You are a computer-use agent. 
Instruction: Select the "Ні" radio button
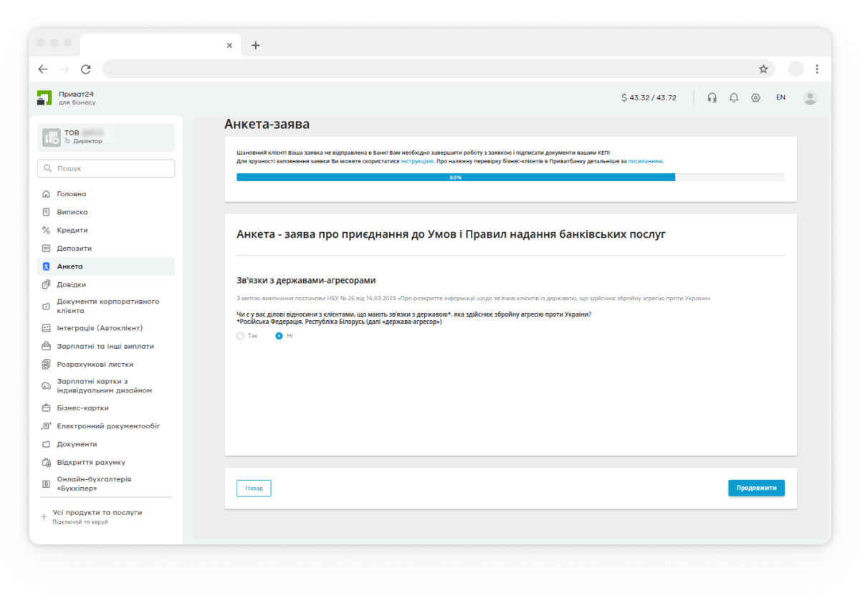point(279,336)
